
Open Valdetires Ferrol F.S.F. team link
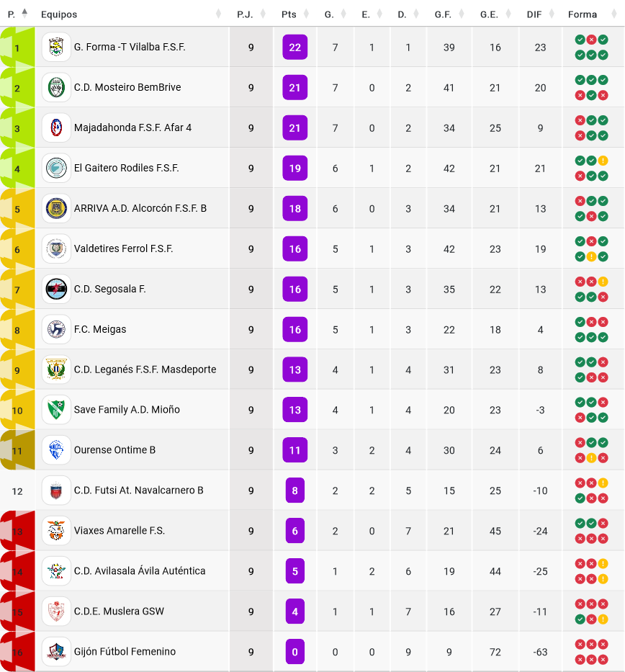click(123, 248)
